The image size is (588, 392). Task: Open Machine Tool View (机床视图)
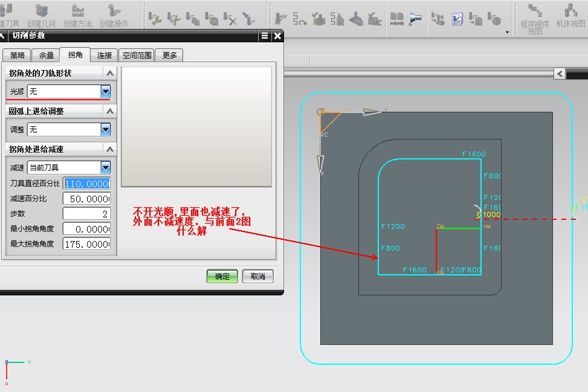click(570, 15)
